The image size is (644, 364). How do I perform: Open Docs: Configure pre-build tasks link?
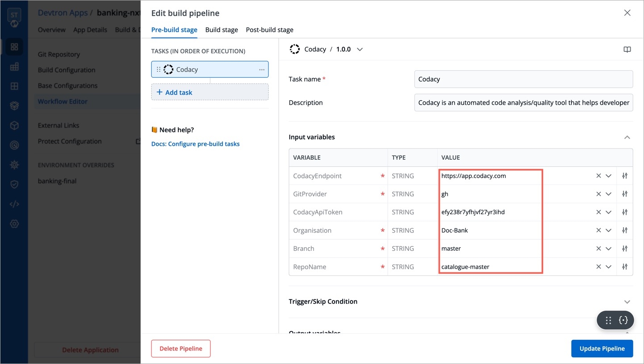click(195, 144)
